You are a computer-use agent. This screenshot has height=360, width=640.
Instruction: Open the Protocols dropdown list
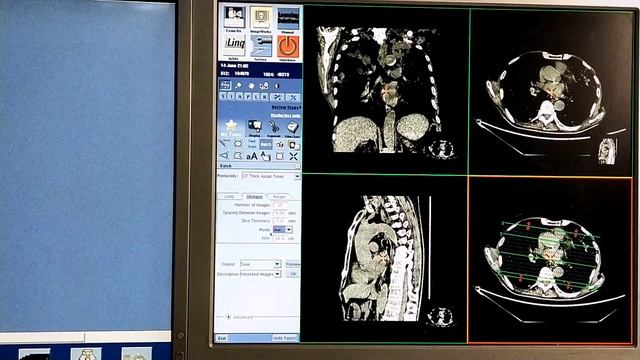pyautogui.click(x=297, y=176)
